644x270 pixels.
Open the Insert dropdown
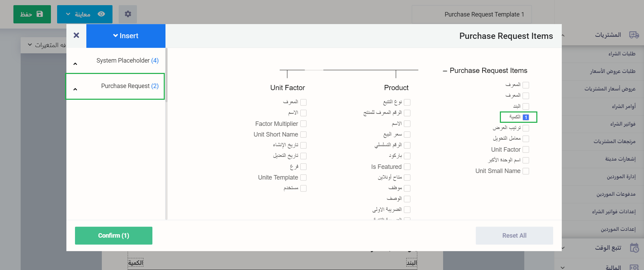pyautogui.click(x=126, y=36)
